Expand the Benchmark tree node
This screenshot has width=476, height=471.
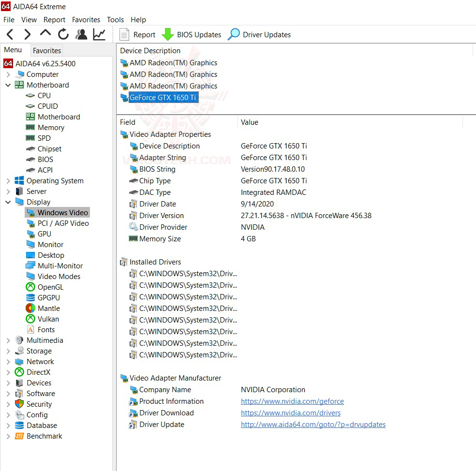[8, 436]
